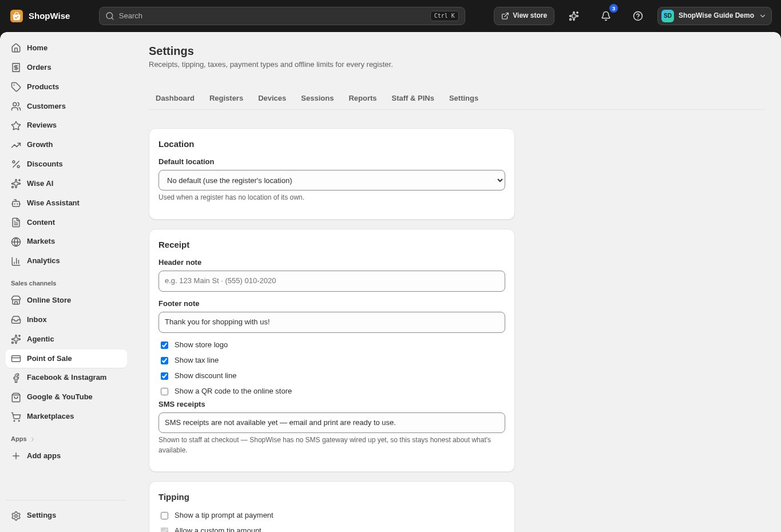Open Products via its tag icon
Viewport: 781px width, 532px height.
point(16,87)
